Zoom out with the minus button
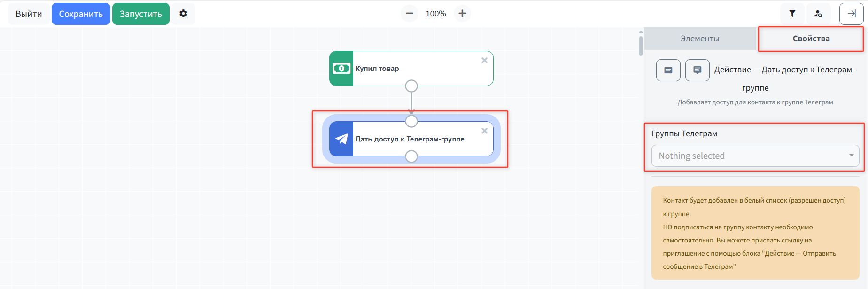The width and height of the screenshot is (868, 289). click(x=410, y=14)
